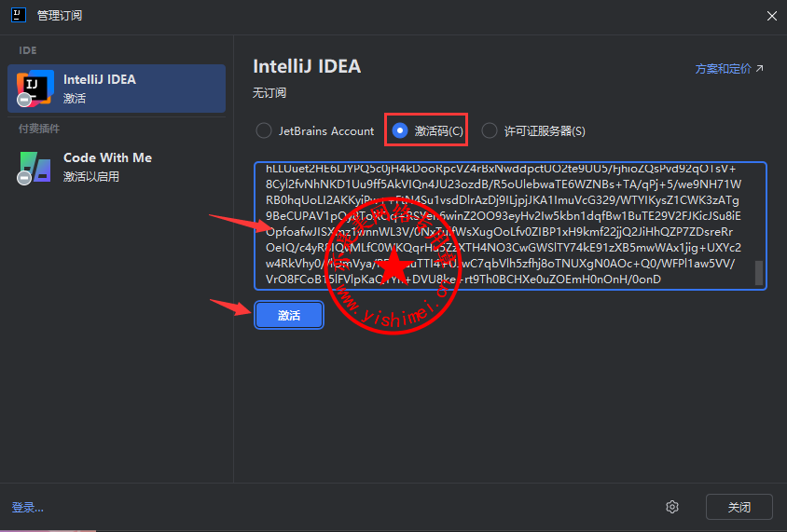
Task: Click the activation code box scrollbar thumb
Action: (x=759, y=272)
